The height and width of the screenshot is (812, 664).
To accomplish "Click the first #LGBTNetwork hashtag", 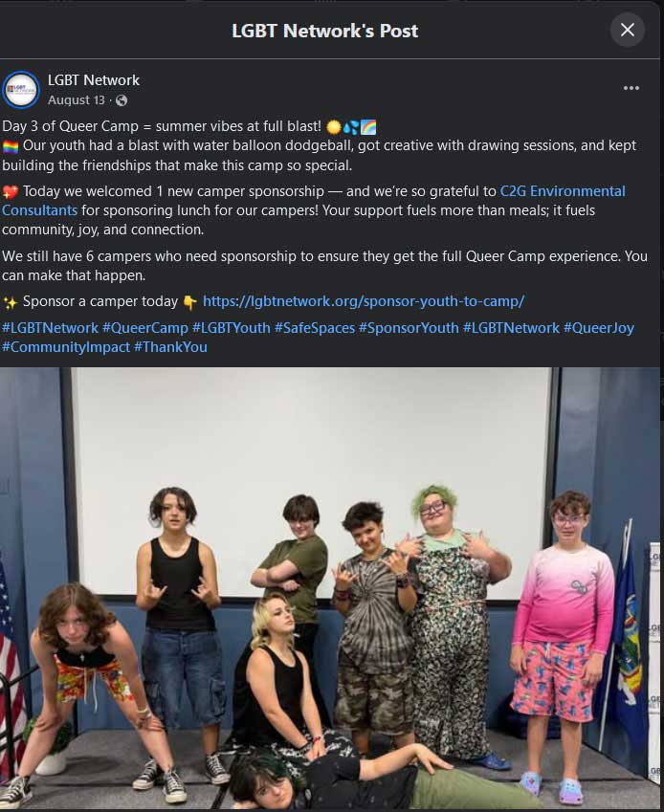I will (51, 328).
